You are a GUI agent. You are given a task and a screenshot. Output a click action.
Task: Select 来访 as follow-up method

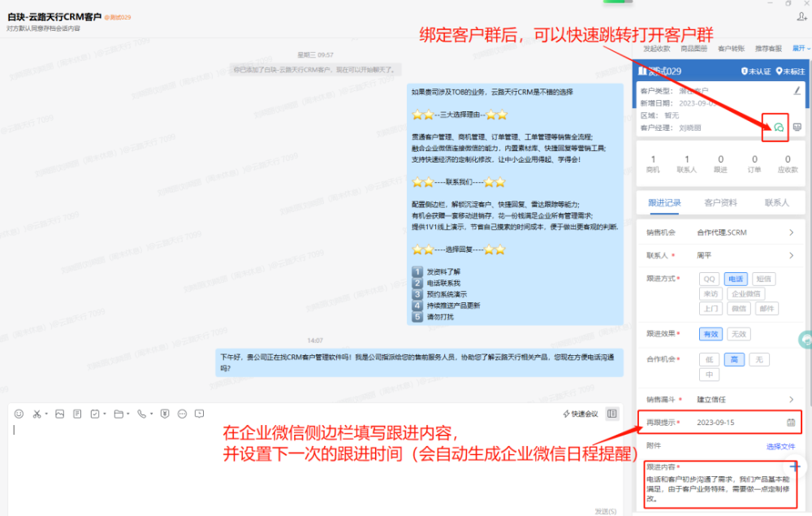pos(710,293)
